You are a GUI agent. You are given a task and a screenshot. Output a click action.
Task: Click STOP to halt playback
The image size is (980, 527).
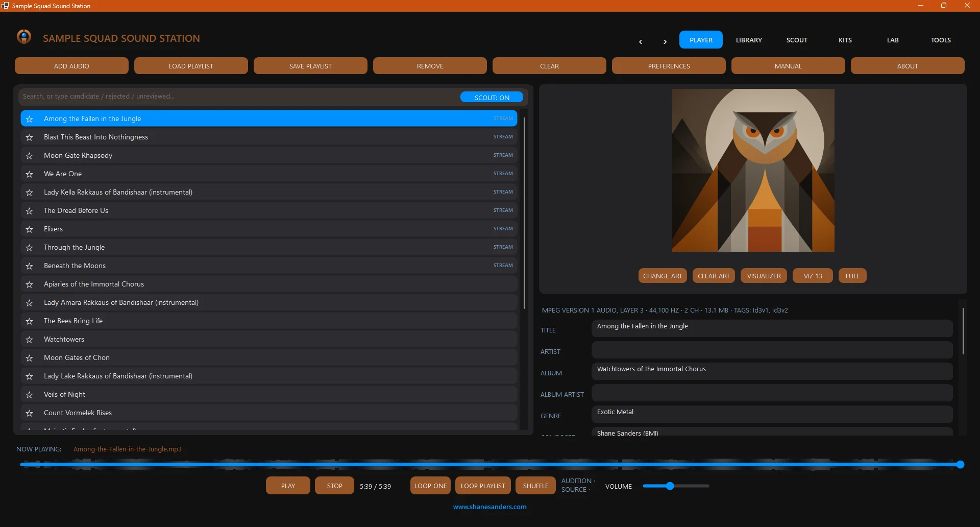pos(334,486)
